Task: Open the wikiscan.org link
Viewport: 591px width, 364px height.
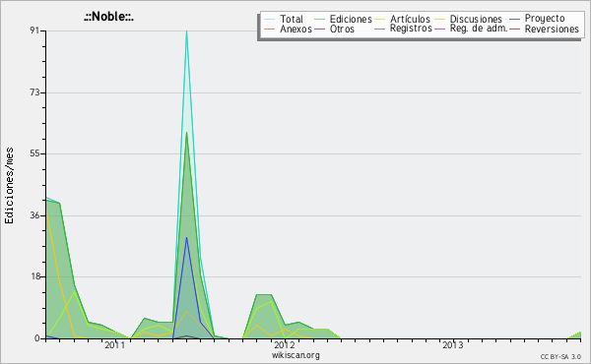Action: 295,355
